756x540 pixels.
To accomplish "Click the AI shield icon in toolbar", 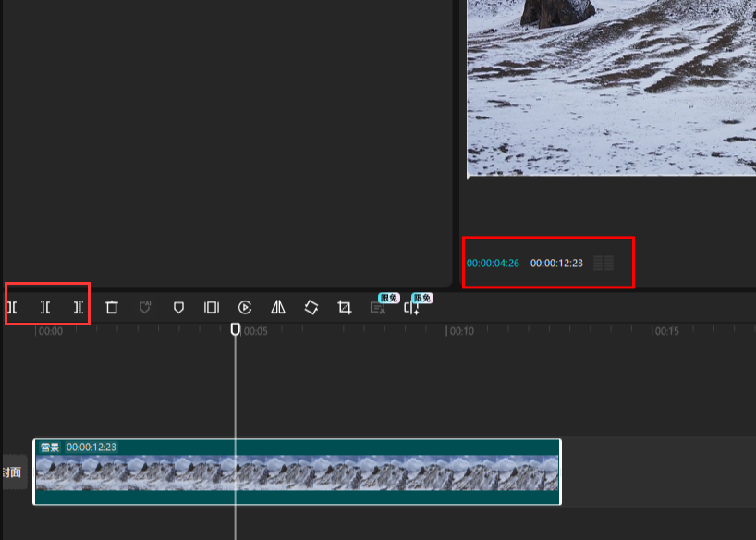I will (145, 307).
